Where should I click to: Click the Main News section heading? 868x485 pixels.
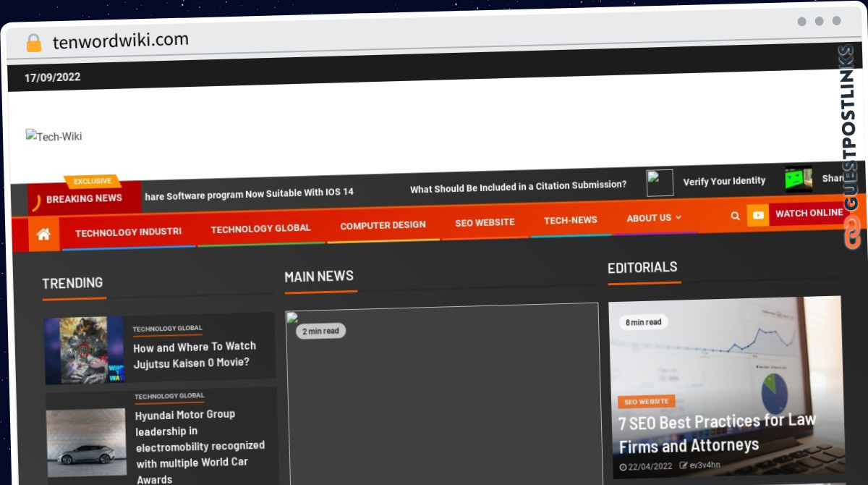click(319, 277)
